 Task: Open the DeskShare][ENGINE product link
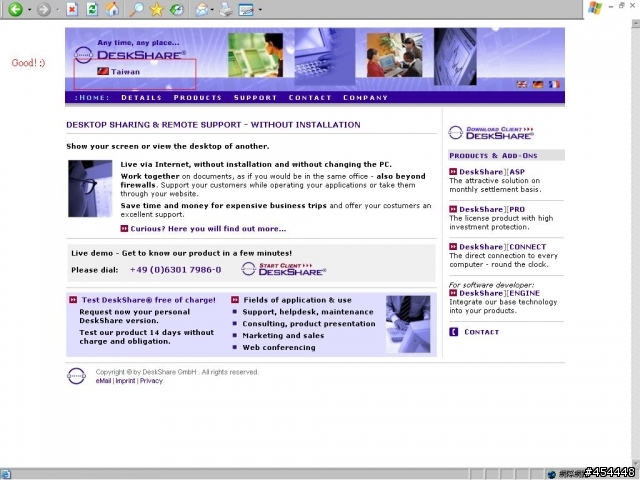pyautogui.click(x=500, y=293)
